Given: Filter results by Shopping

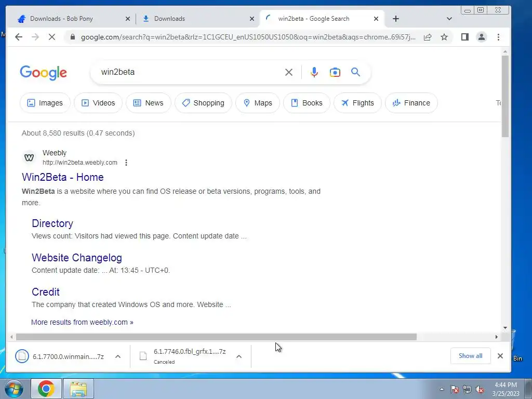Looking at the screenshot, I should tap(203, 103).
